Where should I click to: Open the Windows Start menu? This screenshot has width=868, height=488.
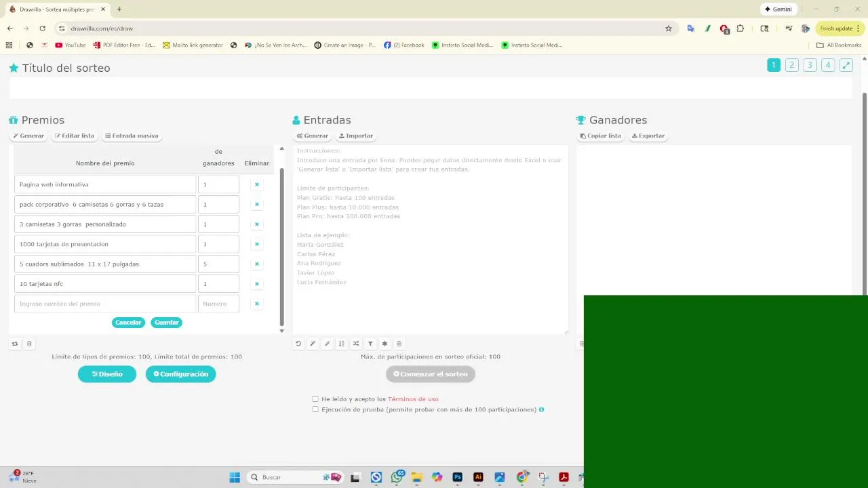(235, 477)
